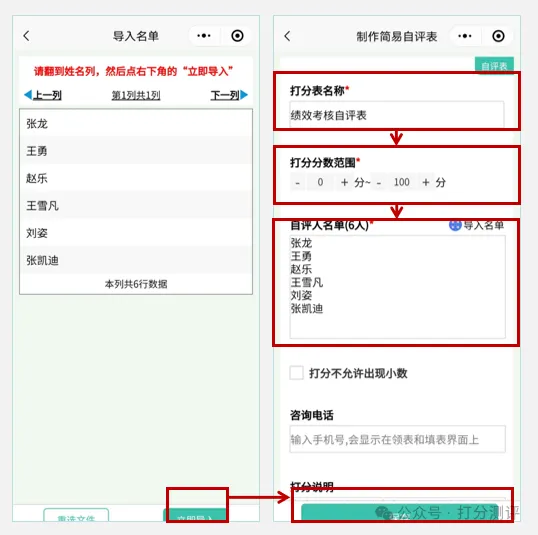Screen dimensions: 538x535
Task: Open more options on 制作简易自评表 header
Action: [465, 36]
